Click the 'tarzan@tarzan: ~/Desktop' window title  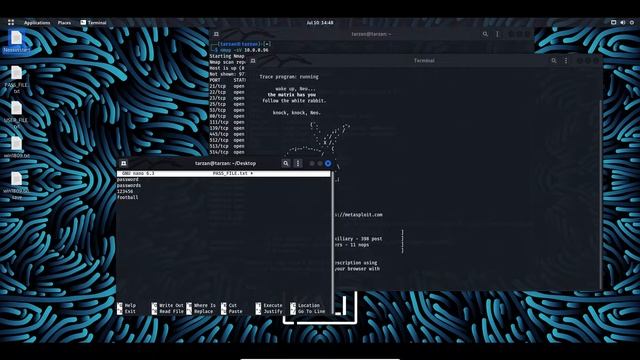pos(225,163)
